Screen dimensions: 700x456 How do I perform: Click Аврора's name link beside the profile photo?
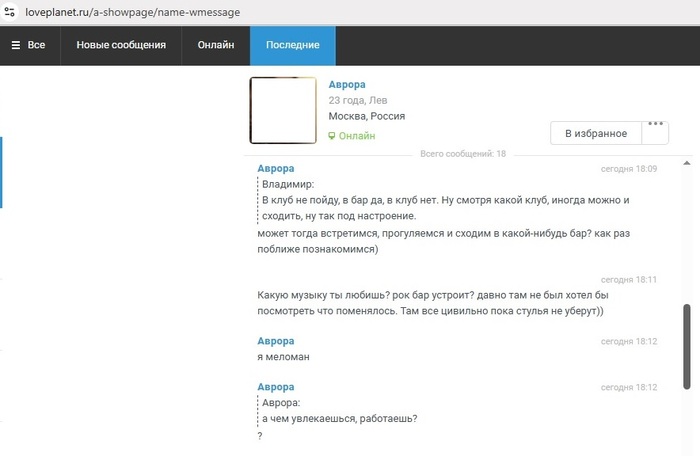(x=347, y=84)
